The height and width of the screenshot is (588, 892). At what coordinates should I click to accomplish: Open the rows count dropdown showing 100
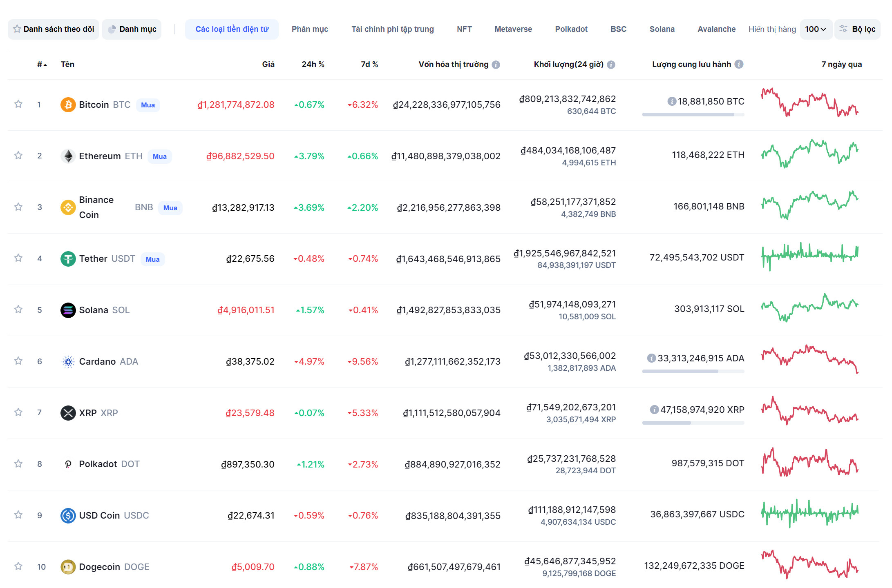tap(816, 29)
